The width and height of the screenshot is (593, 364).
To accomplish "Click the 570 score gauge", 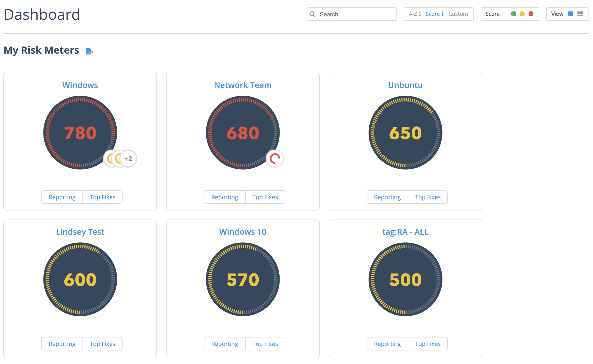I will coord(243,279).
